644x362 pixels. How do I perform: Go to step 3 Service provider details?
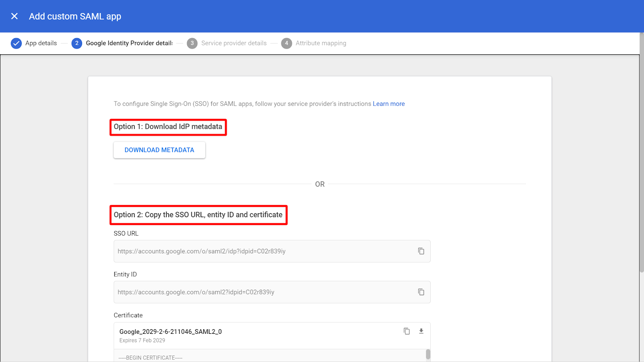(227, 43)
